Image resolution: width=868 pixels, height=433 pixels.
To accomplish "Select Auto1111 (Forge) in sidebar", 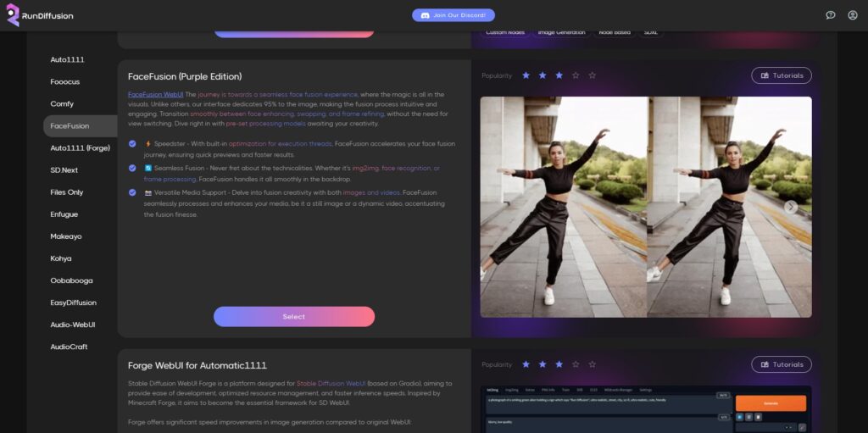I will point(81,148).
